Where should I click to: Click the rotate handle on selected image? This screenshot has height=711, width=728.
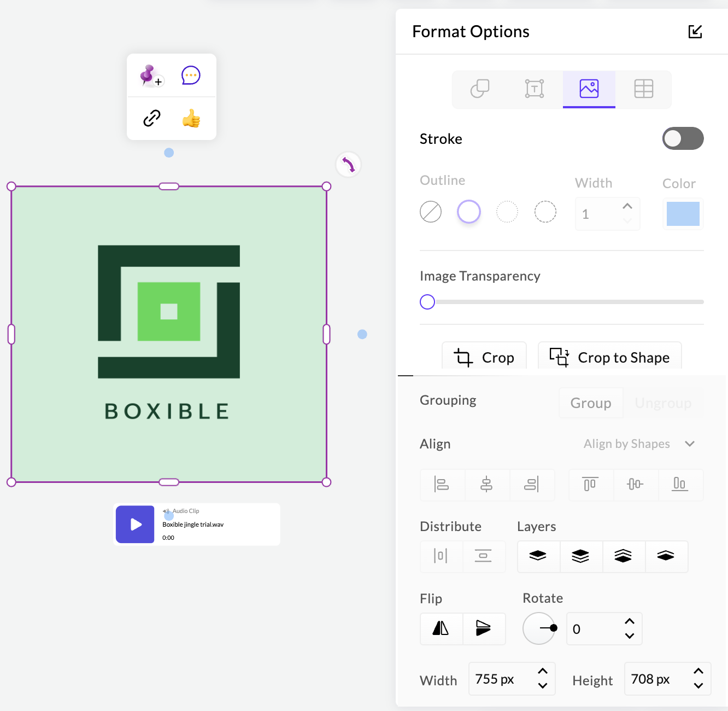[349, 165]
